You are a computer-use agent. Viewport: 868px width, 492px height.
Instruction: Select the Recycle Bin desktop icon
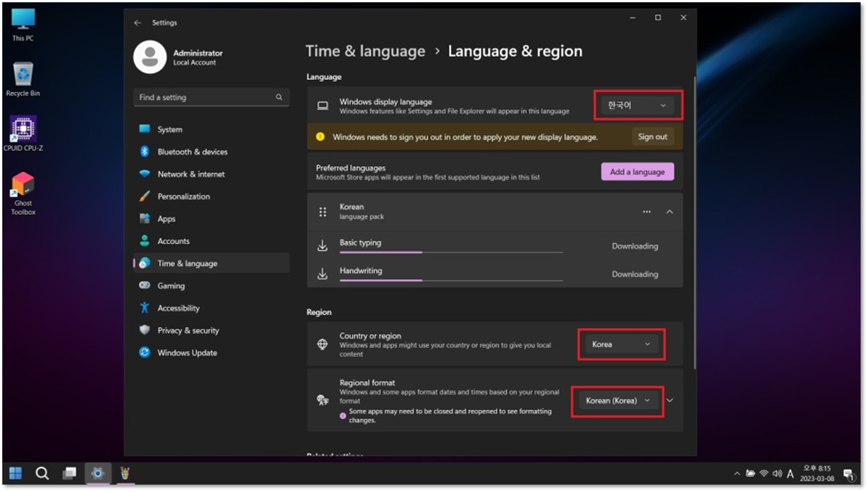coord(23,80)
